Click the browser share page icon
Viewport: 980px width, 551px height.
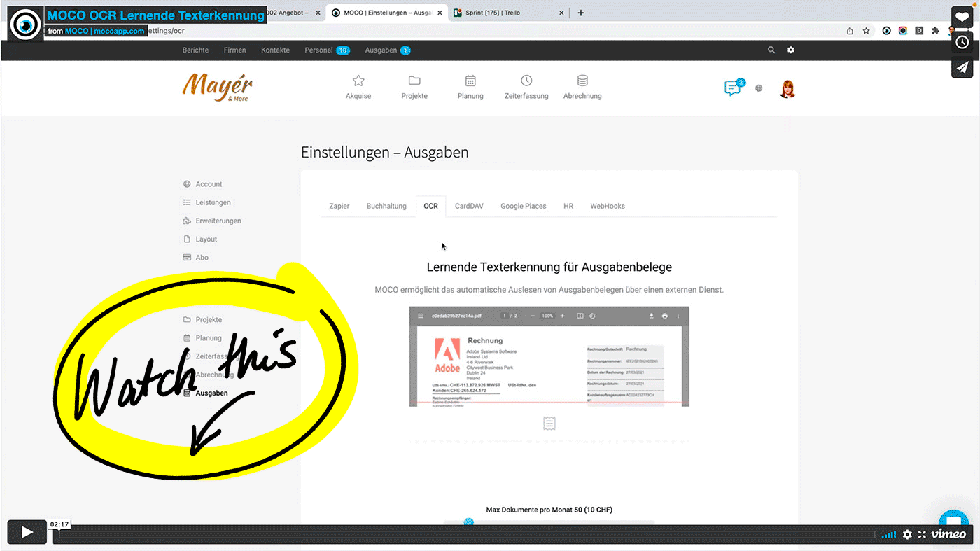point(850,31)
